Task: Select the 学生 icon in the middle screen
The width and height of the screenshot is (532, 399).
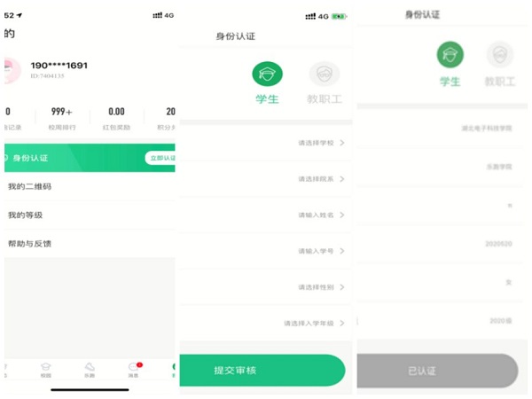Action: coord(268,74)
